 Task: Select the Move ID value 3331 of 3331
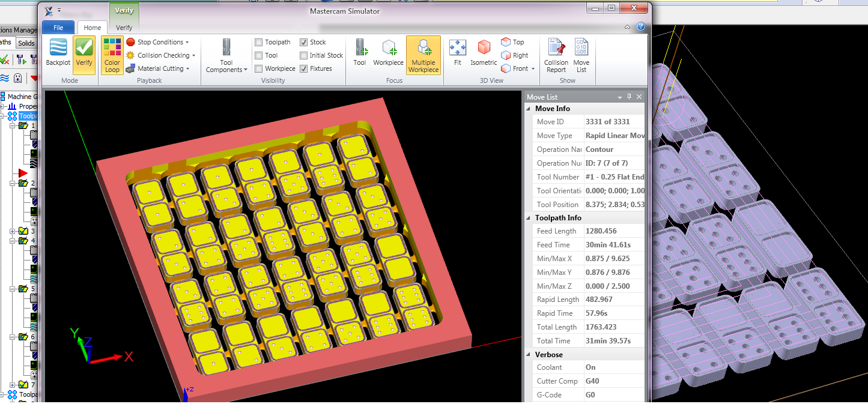coord(608,122)
